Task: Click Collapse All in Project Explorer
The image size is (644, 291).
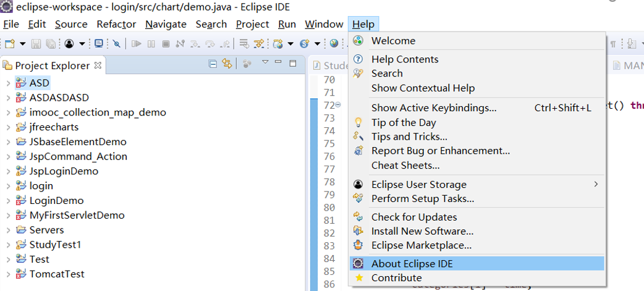Action: point(213,64)
